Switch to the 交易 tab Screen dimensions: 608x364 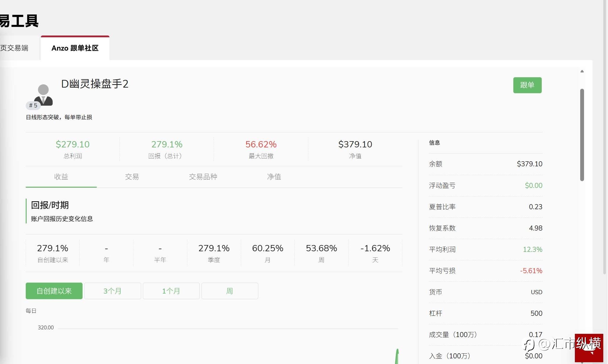(132, 177)
